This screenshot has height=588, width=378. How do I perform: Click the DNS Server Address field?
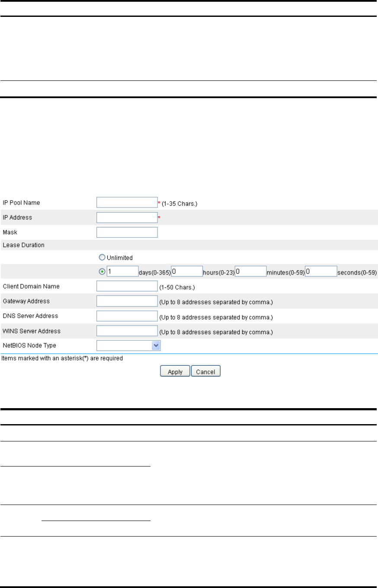point(127,316)
